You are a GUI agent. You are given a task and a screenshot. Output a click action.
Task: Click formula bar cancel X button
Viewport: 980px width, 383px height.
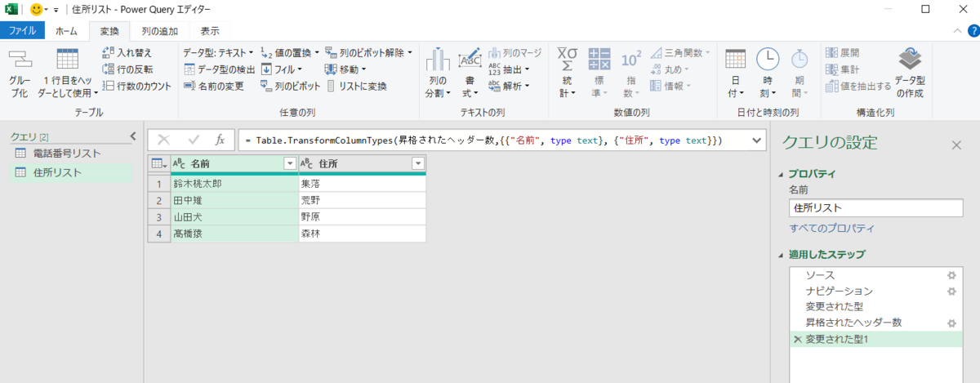point(163,140)
